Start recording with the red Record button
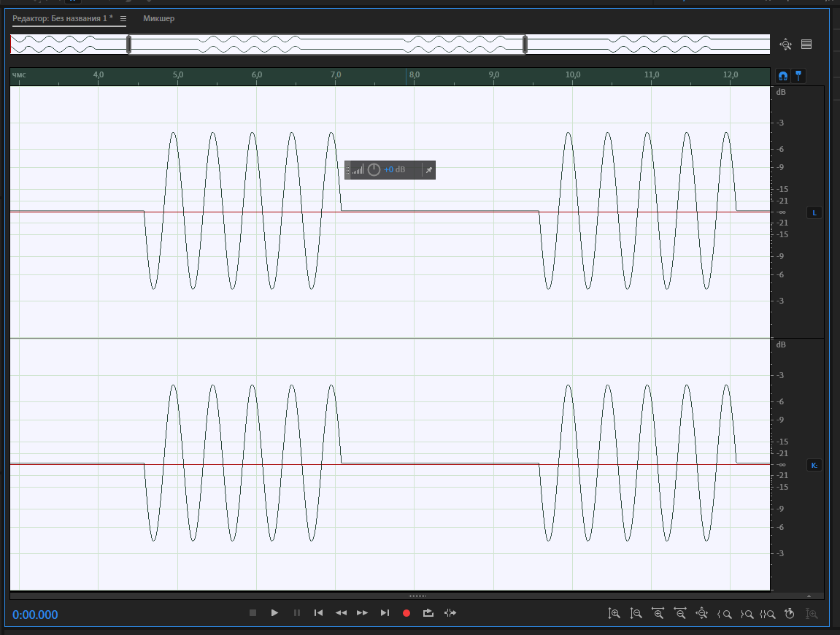 click(406, 613)
